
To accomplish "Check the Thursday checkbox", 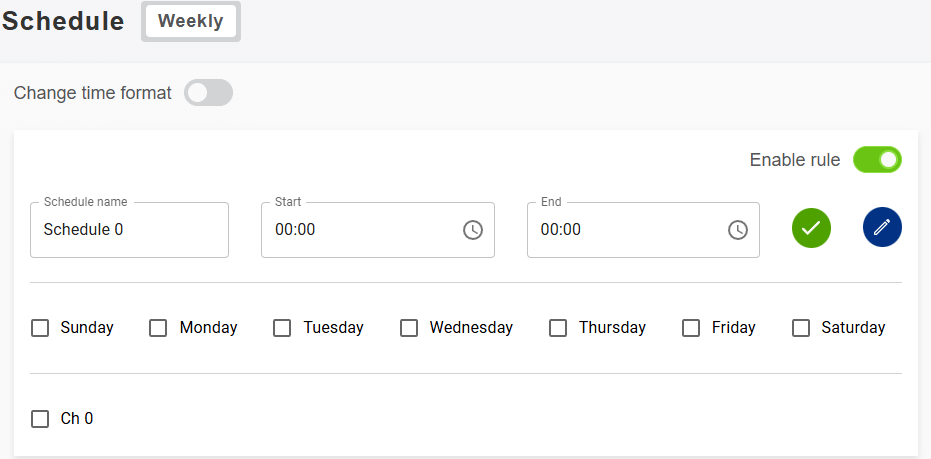I will tap(558, 328).
